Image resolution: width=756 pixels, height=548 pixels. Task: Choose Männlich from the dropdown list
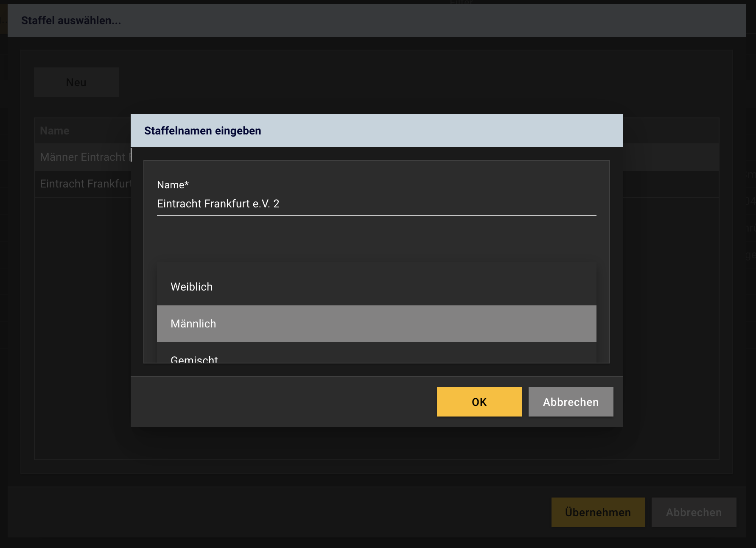coord(376,324)
